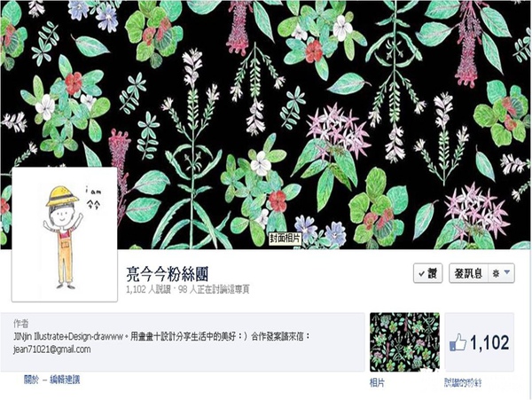Open the 說讚的粉絲 label under likes box
532x400 pixels.
[463, 383]
